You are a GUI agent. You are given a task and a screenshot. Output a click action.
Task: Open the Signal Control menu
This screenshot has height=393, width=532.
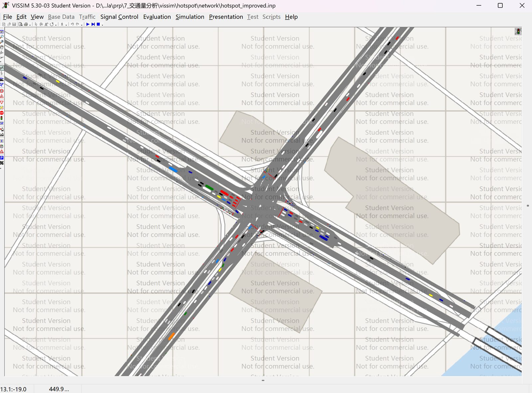click(119, 17)
